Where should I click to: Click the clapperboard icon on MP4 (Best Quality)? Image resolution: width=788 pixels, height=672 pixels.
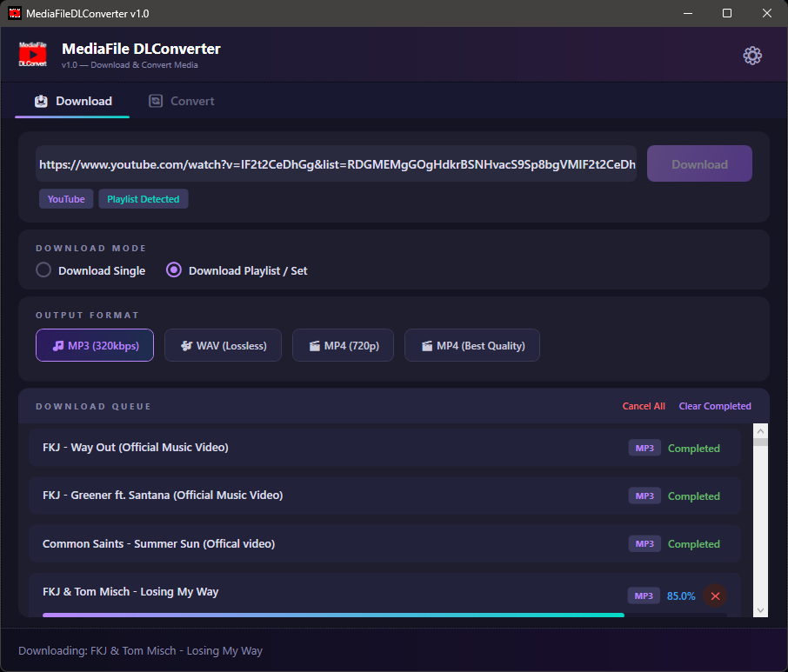click(x=427, y=345)
